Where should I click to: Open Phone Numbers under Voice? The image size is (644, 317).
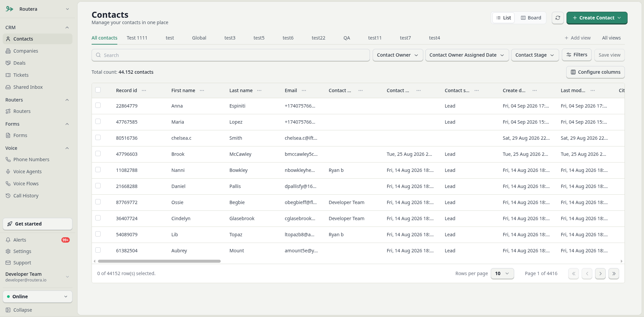point(38,160)
